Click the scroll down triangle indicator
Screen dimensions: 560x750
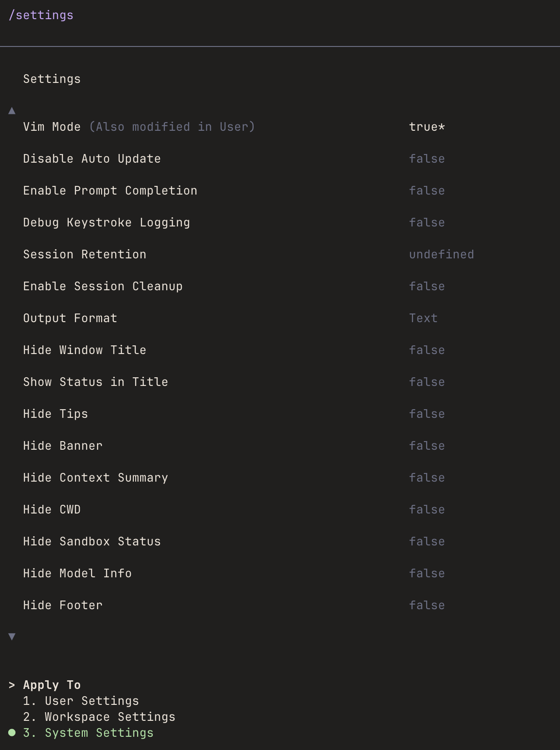(x=12, y=637)
